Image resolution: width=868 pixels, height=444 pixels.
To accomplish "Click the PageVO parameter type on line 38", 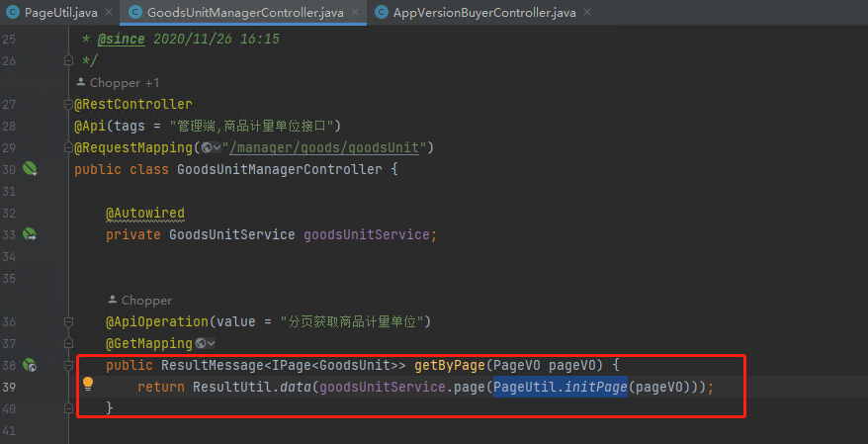I will [516, 366].
